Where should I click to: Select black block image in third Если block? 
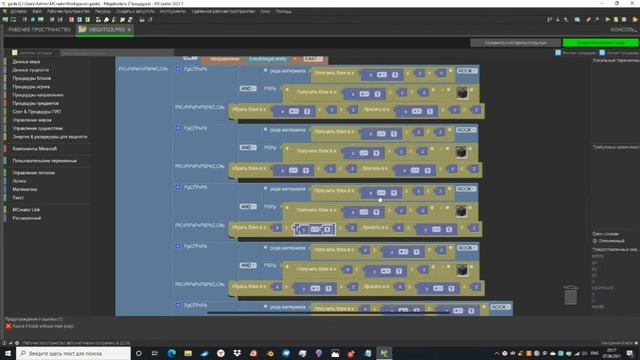461,211
